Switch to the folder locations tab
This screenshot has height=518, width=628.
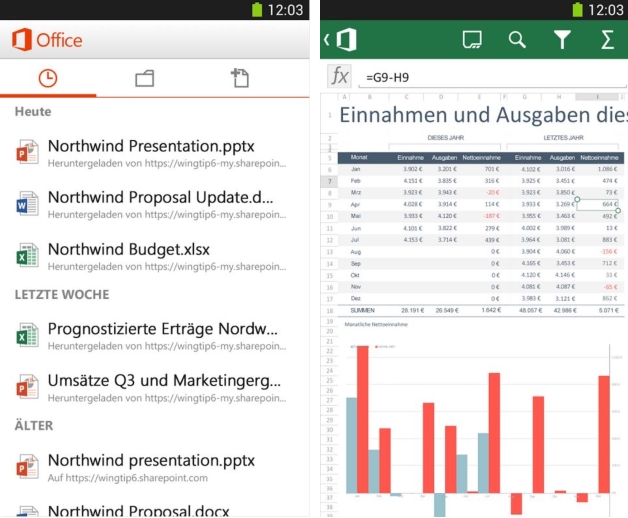coord(144,78)
